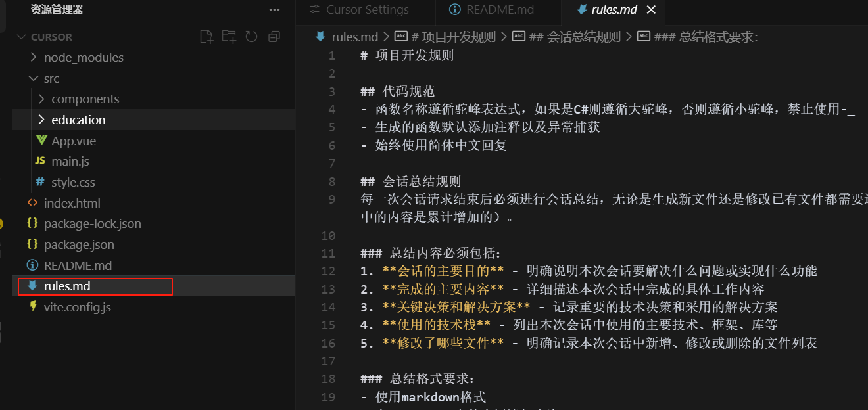Image resolution: width=868 pixels, height=410 pixels.
Task: Click the heading '## 代码规范' in editor
Action: pyautogui.click(x=398, y=91)
